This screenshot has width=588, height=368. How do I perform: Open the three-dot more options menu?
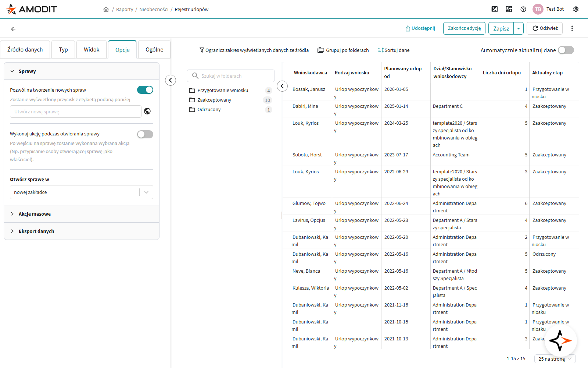pos(572,28)
